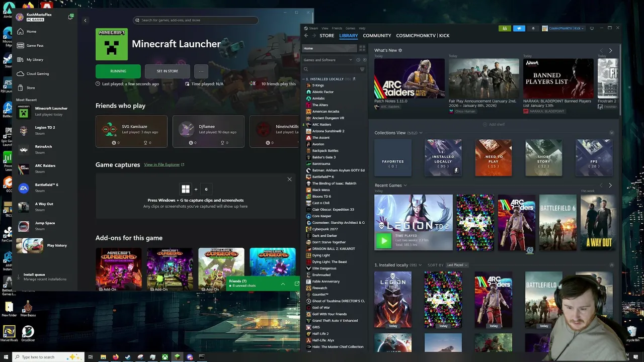Pop out the Xbox Friends chat panel
The height and width of the screenshot is (362, 644).
(x=297, y=284)
